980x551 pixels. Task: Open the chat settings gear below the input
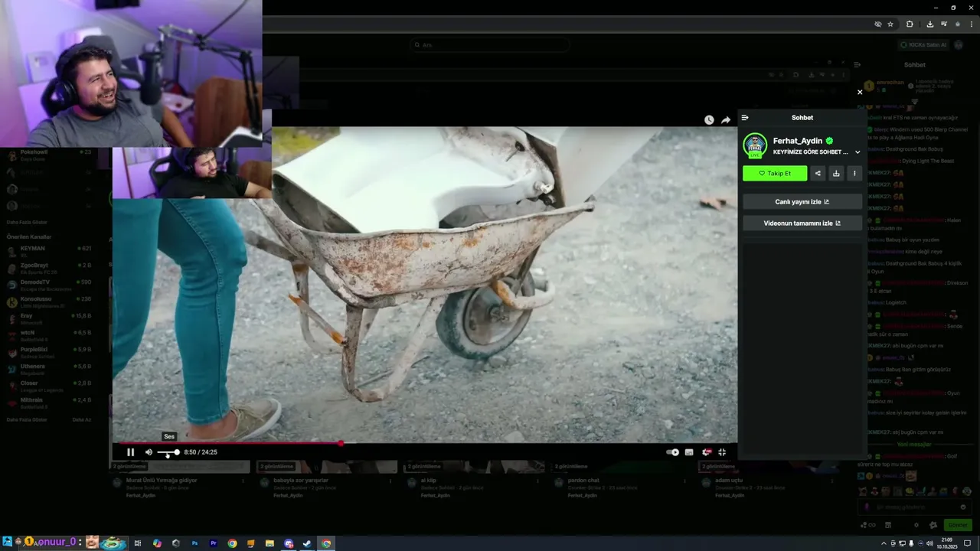point(916,525)
